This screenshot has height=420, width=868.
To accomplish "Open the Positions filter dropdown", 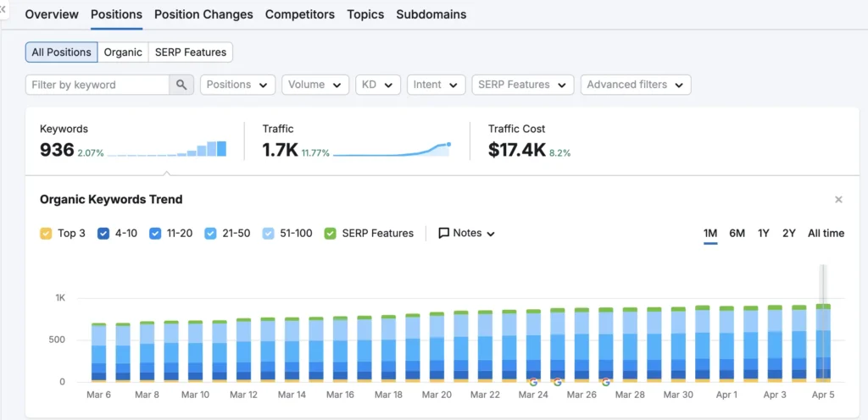I will 237,85.
